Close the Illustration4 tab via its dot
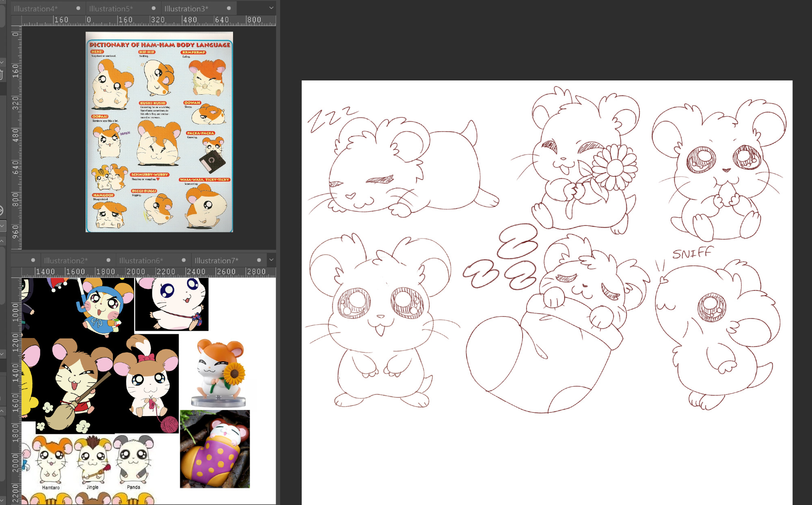 pos(78,8)
